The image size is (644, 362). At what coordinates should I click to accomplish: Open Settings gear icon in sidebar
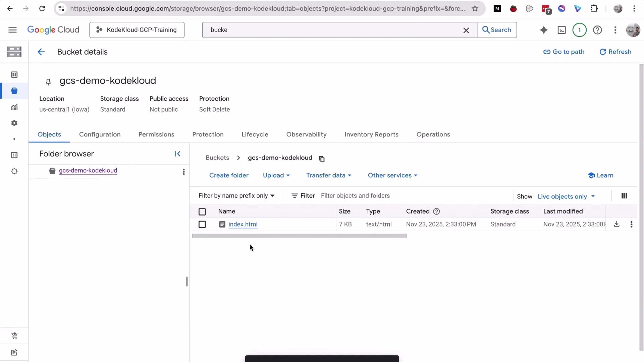pyautogui.click(x=14, y=123)
